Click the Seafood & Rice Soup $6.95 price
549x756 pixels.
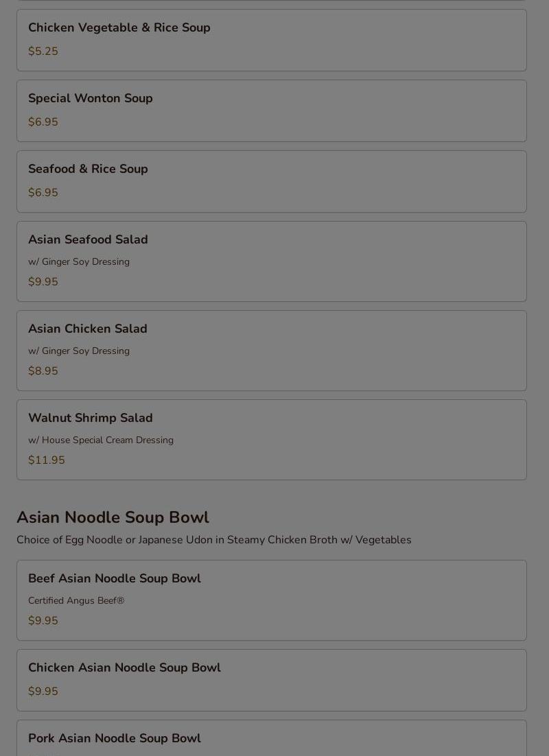tap(43, 193)
